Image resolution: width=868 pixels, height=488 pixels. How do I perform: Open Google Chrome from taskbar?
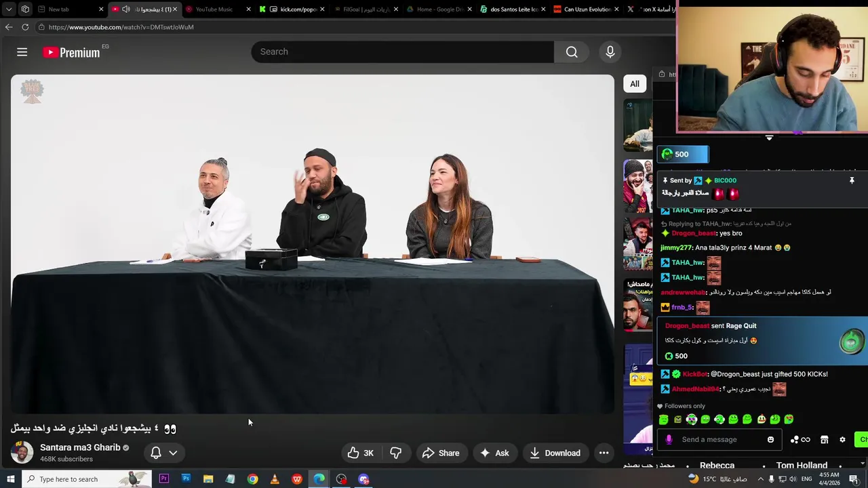coord(252,479)
